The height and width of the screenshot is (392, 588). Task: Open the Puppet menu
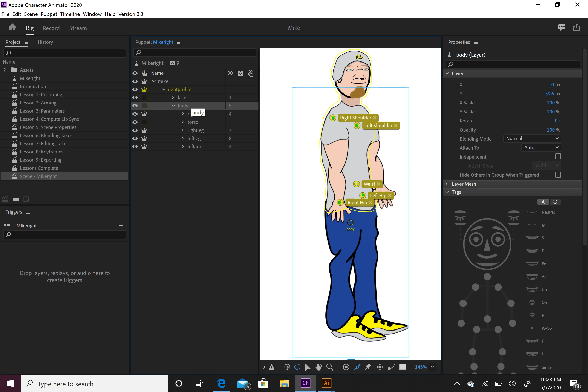pos(49,14)
